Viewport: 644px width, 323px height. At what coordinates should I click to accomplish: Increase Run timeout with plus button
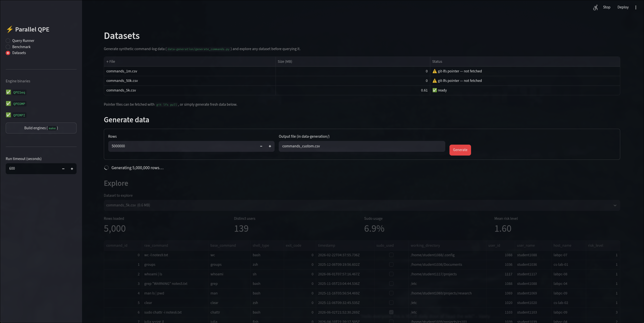point(72,168)
